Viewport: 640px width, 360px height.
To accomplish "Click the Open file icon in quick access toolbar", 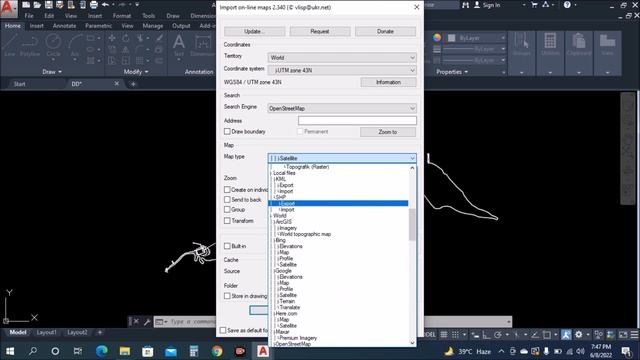I will point(37,5).
